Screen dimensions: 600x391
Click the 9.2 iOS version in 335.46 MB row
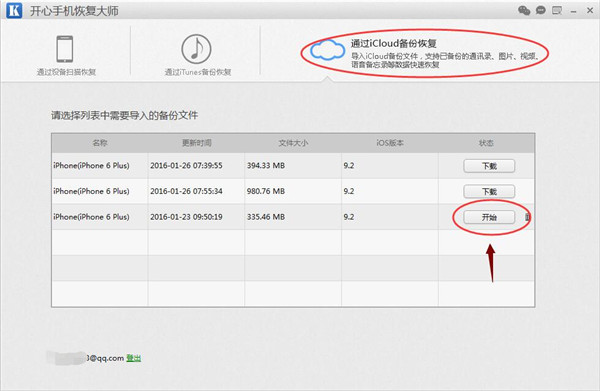click(x=349, y=217)
